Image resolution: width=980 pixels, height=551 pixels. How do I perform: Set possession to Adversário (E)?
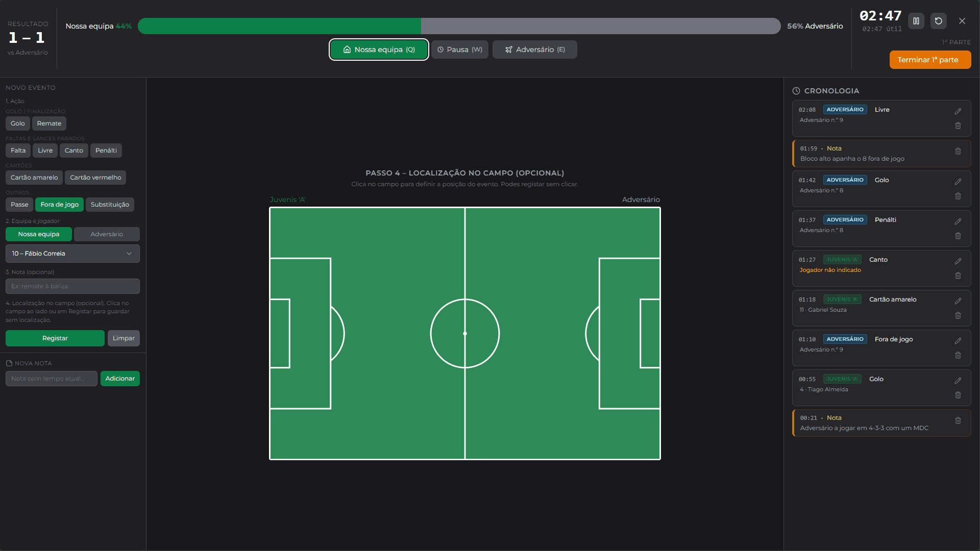534,49
